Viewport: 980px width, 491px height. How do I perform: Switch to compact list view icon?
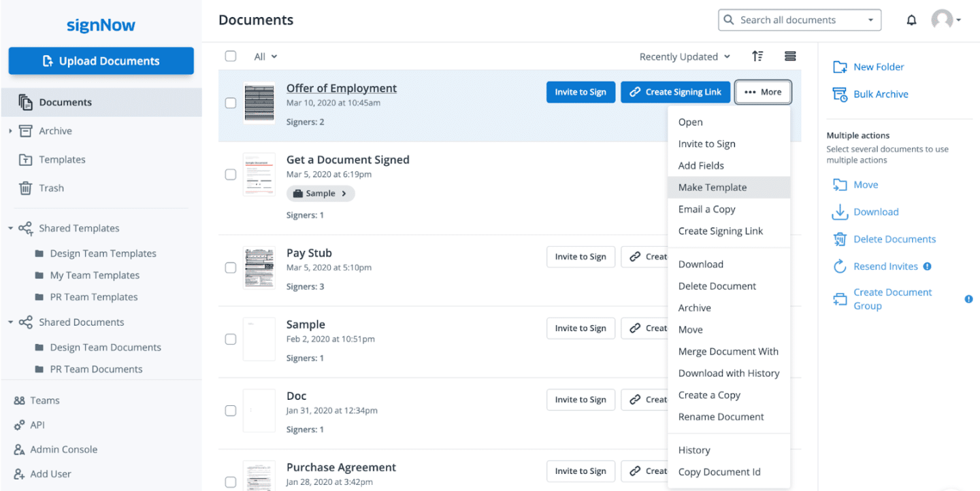click(790, 56)
